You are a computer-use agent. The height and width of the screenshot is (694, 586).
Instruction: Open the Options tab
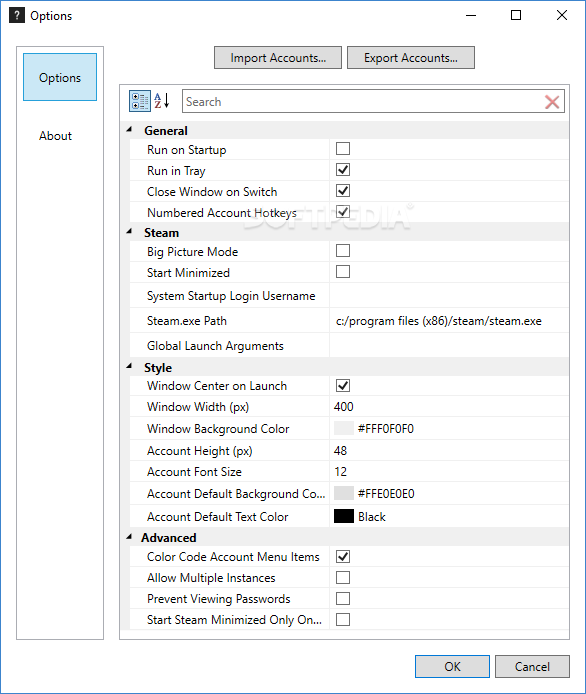[x=60, y=77]
